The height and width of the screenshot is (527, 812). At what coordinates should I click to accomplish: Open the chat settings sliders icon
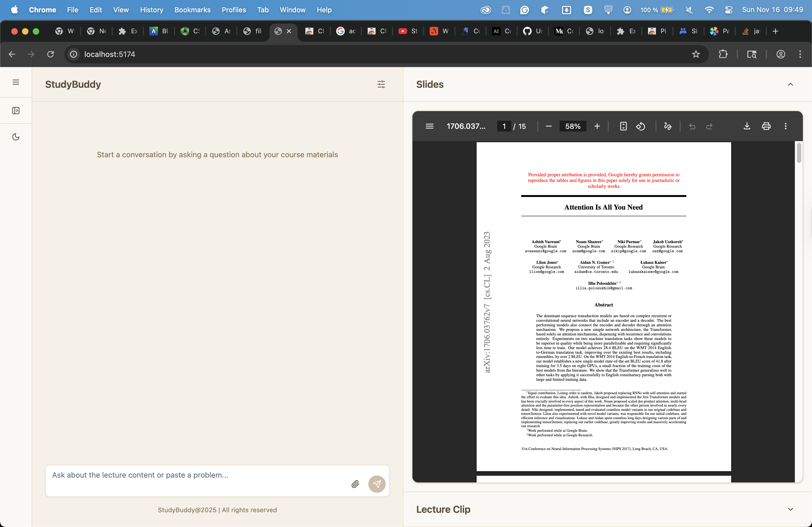click(381, 84)
